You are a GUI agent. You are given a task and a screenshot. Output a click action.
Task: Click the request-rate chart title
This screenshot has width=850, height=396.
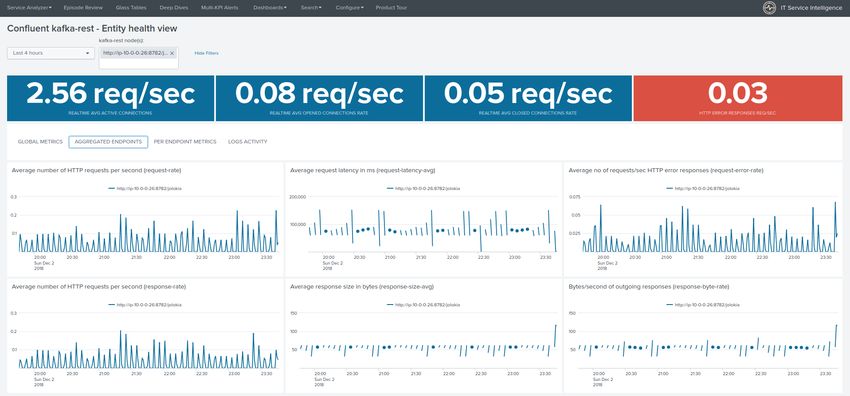(x=96, y=170)
